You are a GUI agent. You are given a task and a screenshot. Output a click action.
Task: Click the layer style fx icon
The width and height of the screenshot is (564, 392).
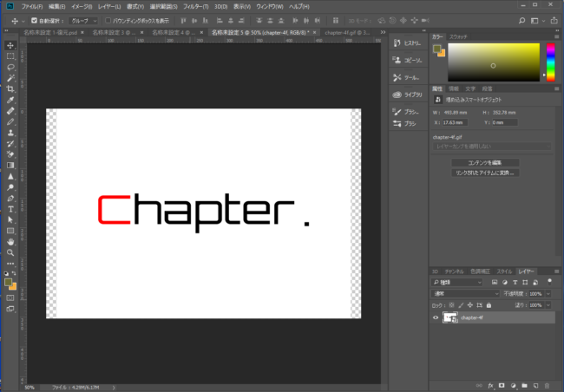[490, 386]
